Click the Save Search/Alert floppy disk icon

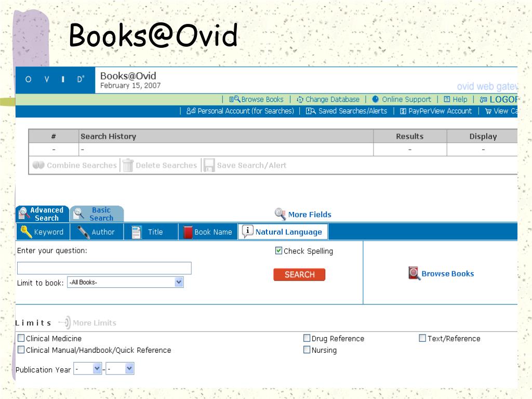209,165
